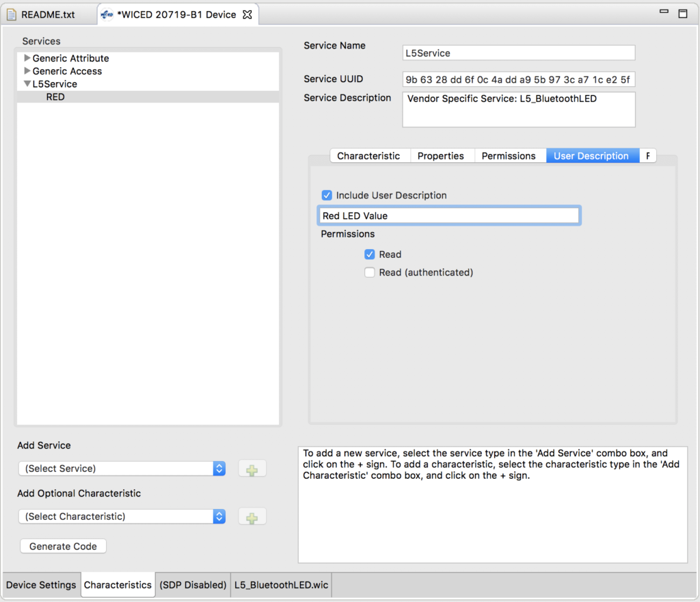Open the README.txt editor tab
The height and width of the screenshot is (602, 700).
[48, 15]
